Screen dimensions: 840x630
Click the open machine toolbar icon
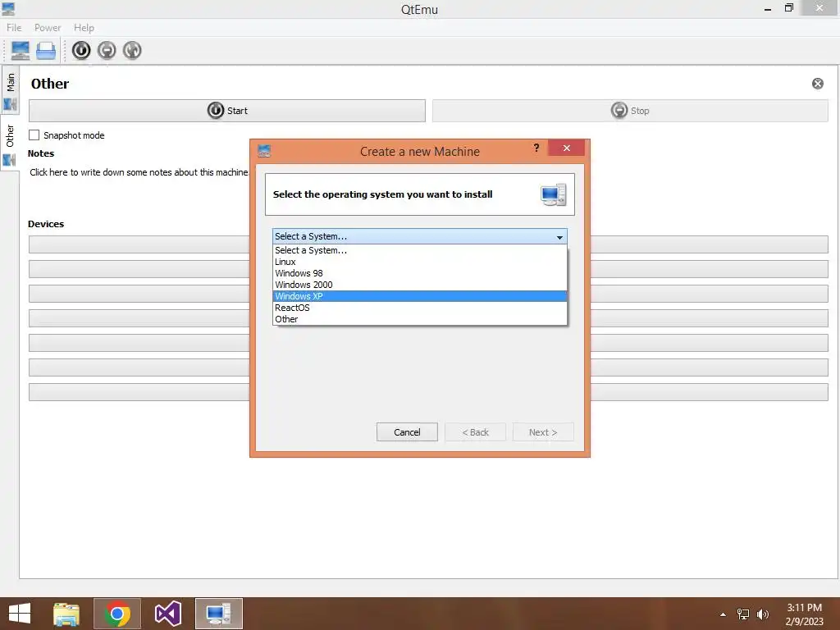coord(46,50)
